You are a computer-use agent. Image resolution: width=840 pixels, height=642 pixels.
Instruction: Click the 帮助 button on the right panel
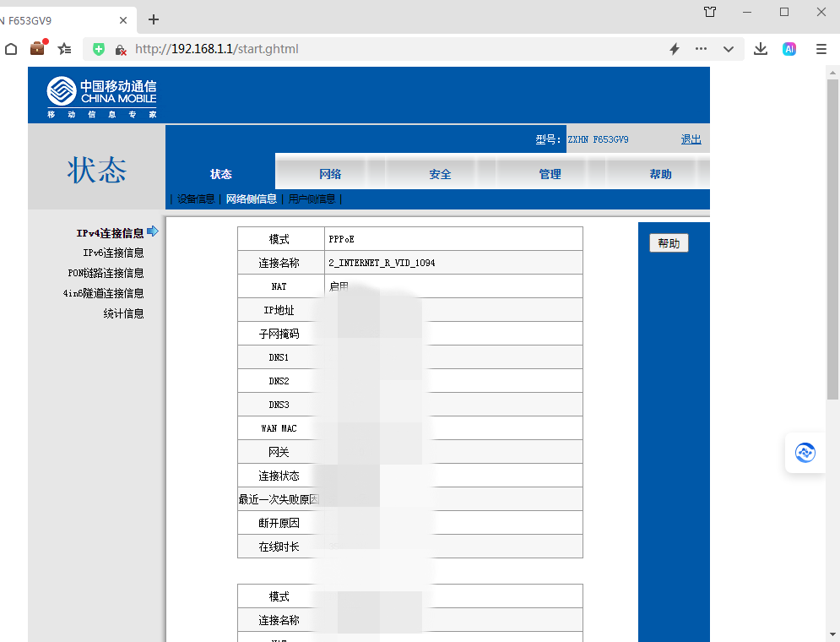(x=669, y=243)
